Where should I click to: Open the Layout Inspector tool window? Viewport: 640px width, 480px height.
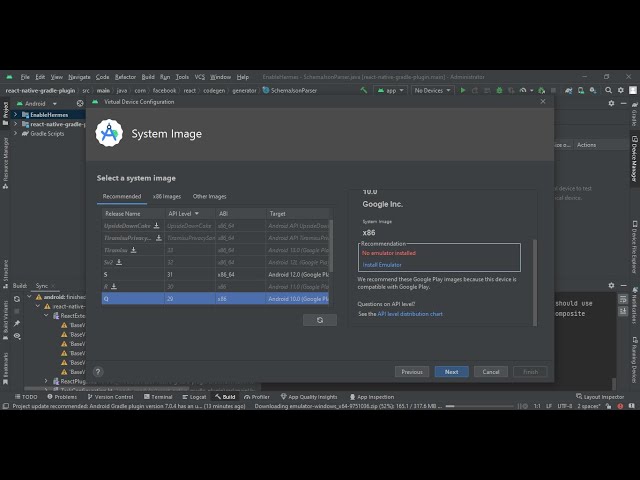[x=600, y=397]
